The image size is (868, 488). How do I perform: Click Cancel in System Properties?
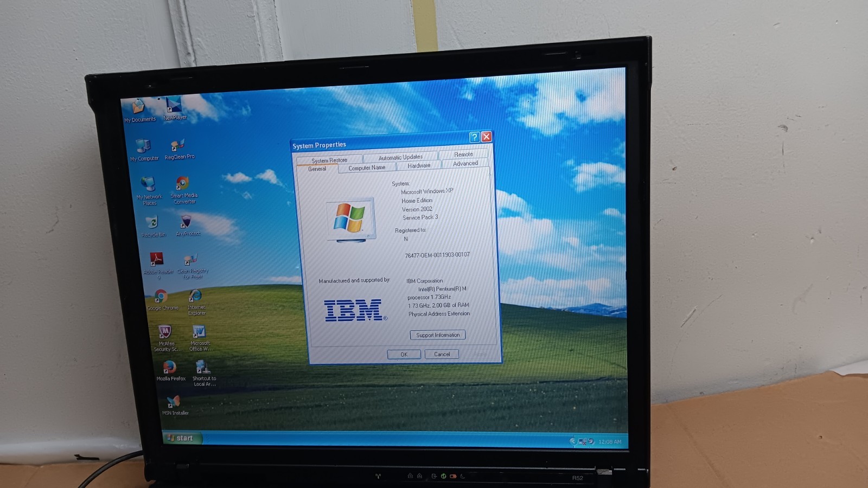coord(442,354)
